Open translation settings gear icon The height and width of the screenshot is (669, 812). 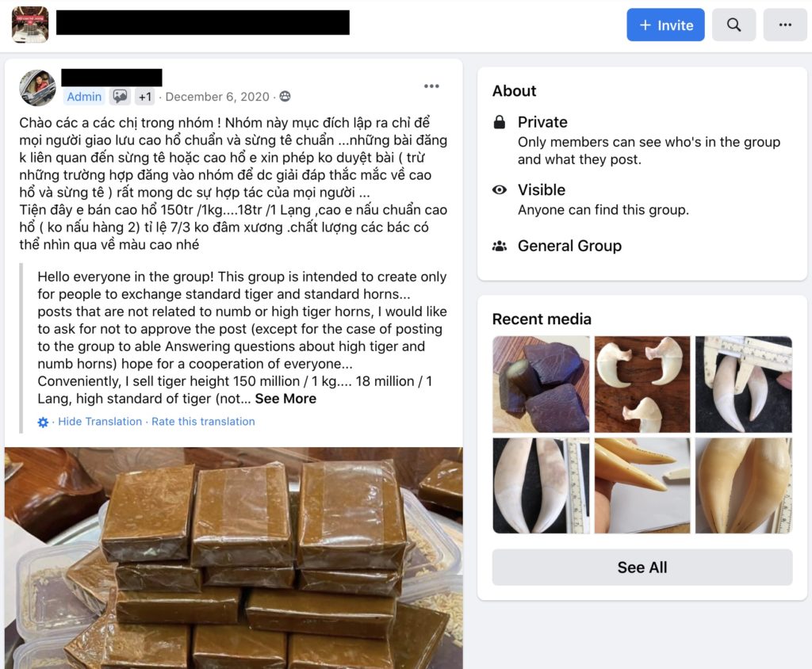coord(43,422)
